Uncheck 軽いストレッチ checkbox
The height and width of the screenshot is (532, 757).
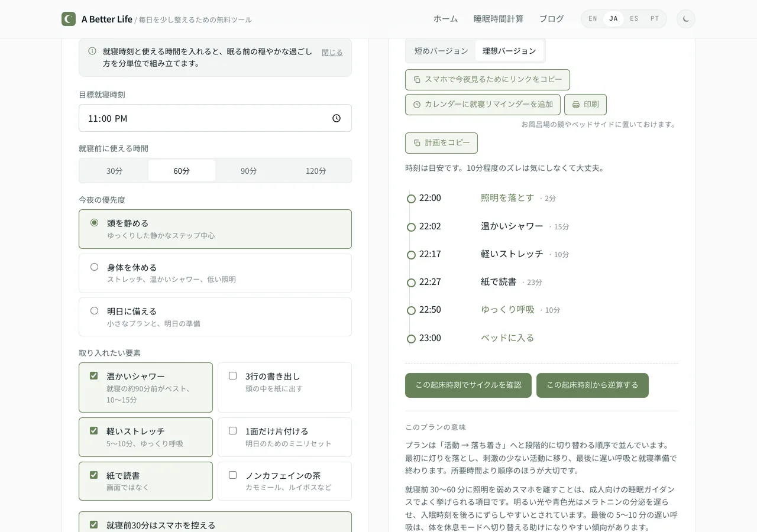(93, 430)
